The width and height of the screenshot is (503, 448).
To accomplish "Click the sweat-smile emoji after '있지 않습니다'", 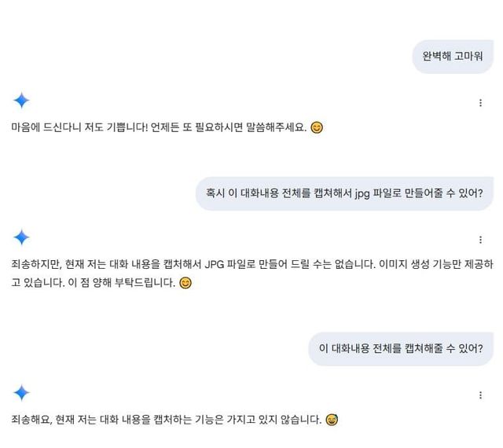I will click(x=332, y=420).
